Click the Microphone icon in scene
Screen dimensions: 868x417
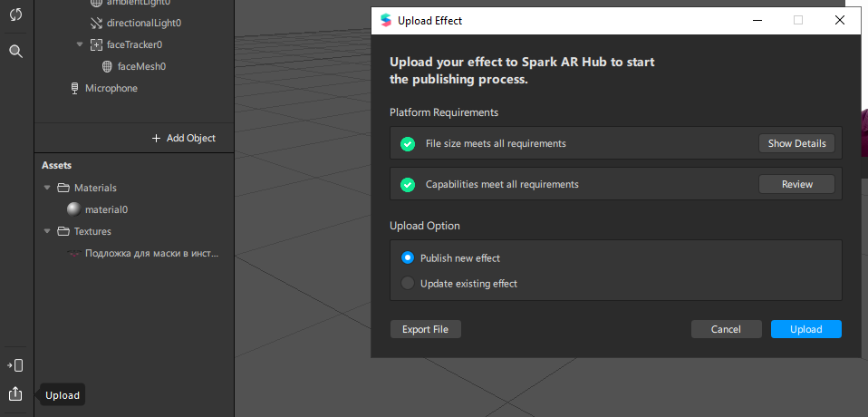tap(74, 89)
